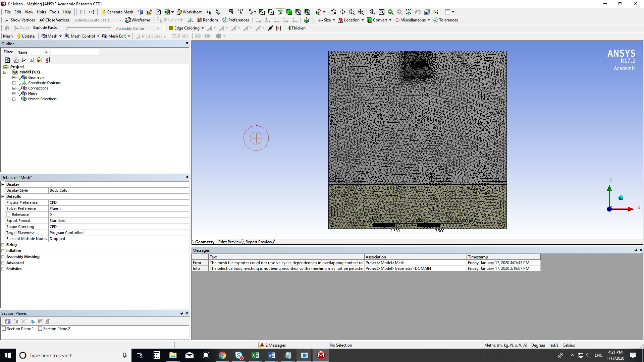The image size is (644, 362).
Task: Open the Tools menu
Action: (54, 12)
